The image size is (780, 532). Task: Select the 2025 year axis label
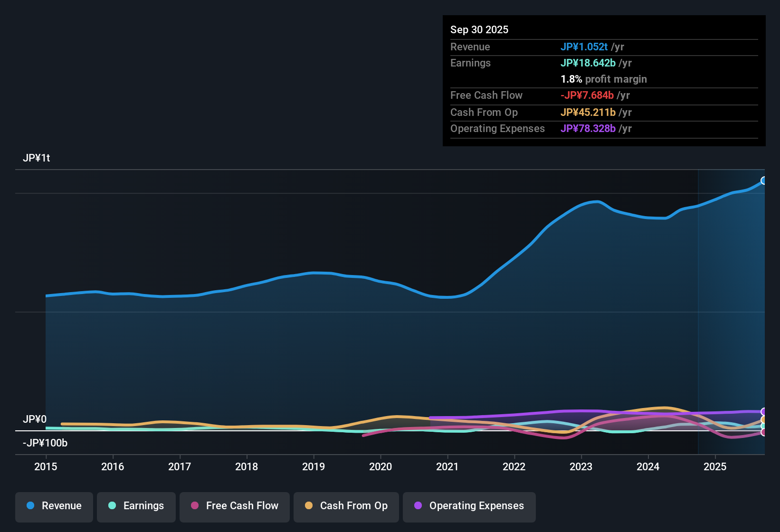pyautogui.click(x=715, y=467)
